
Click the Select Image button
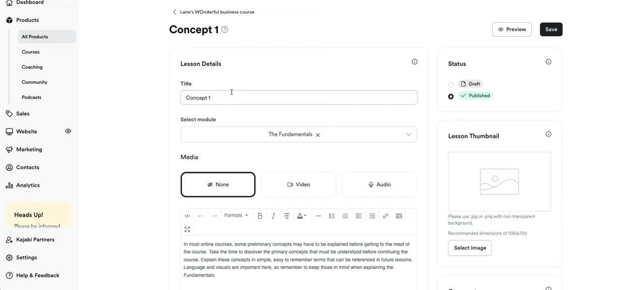(470, 248)
